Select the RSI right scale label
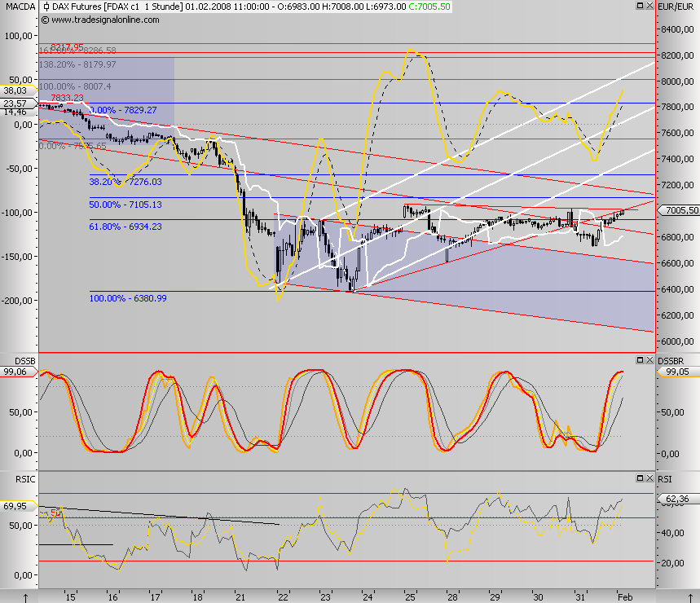700x603 pixels. point(665,479)
